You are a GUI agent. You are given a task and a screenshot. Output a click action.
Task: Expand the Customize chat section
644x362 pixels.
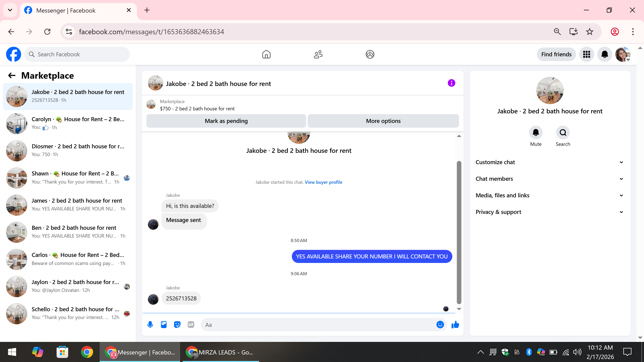(550, 162)
